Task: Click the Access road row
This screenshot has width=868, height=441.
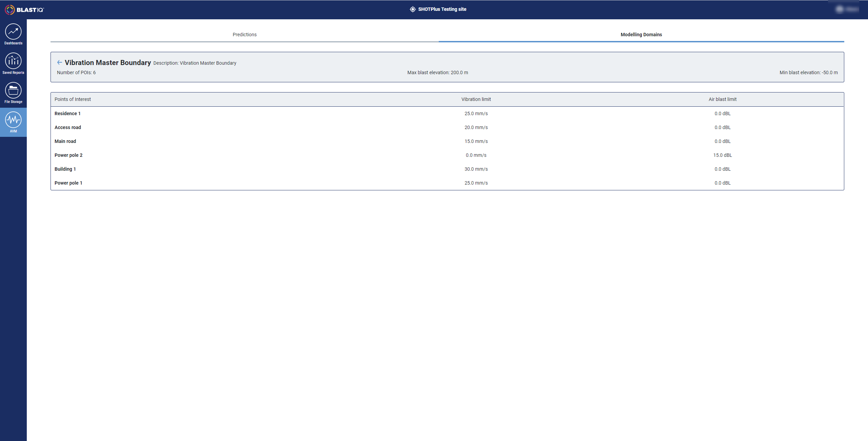Action: pos(447,127)
